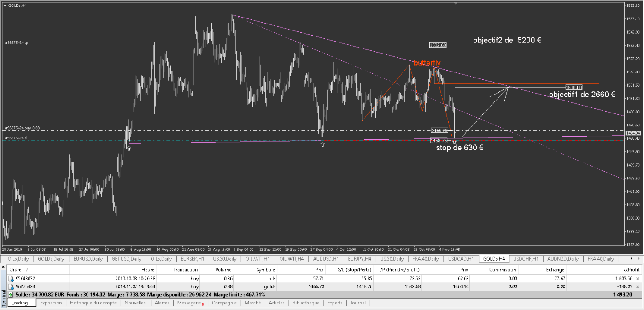Switch to the AUDUSD,H1 chart tab
Viewport: 644px width, 310px height.
(x=326, y=259)
